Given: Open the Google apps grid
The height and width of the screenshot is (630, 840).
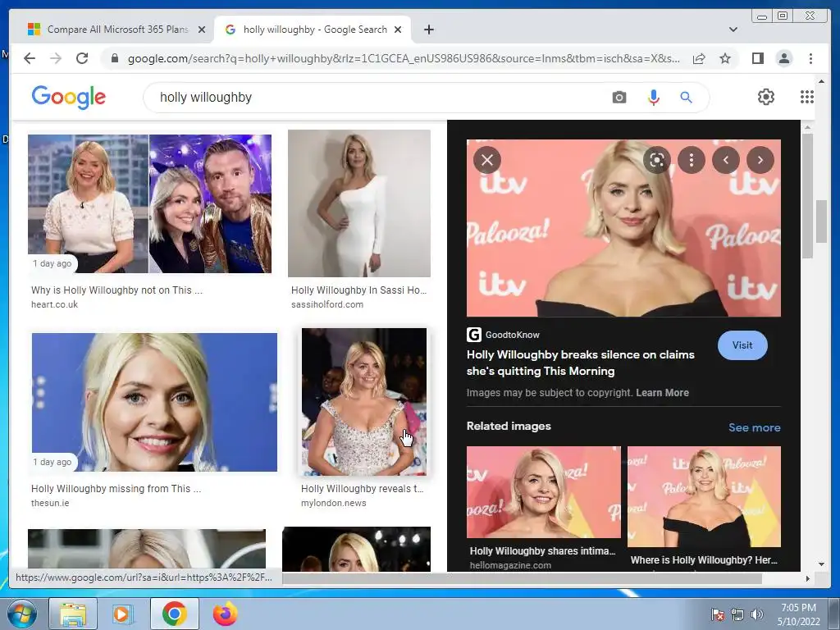Looking at the screenshot, I should (x=807, y=97).
